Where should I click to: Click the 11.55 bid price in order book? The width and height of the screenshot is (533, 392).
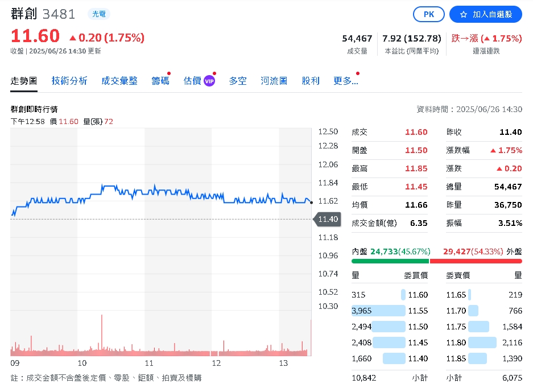pos(418,311)
